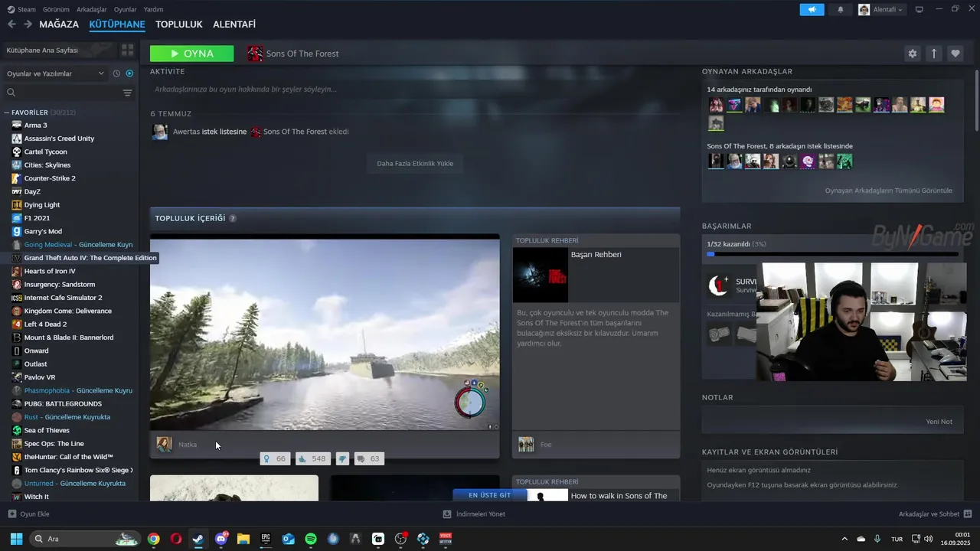Go forward with the right arrow
Image resolution: width=980 pixels, height=551 pixels.
point(28,24)
